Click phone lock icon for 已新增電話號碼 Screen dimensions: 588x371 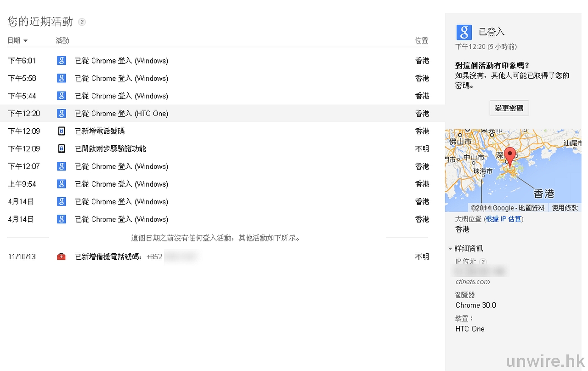61,131
